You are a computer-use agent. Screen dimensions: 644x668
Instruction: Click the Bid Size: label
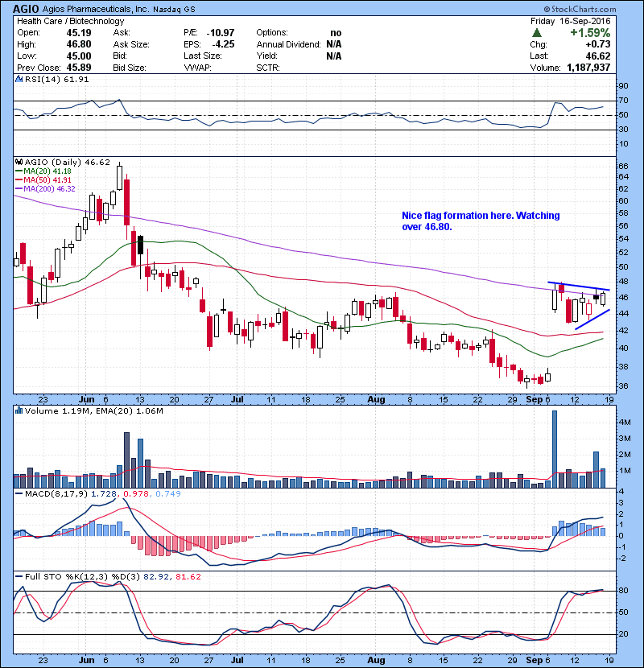[130, 68]
